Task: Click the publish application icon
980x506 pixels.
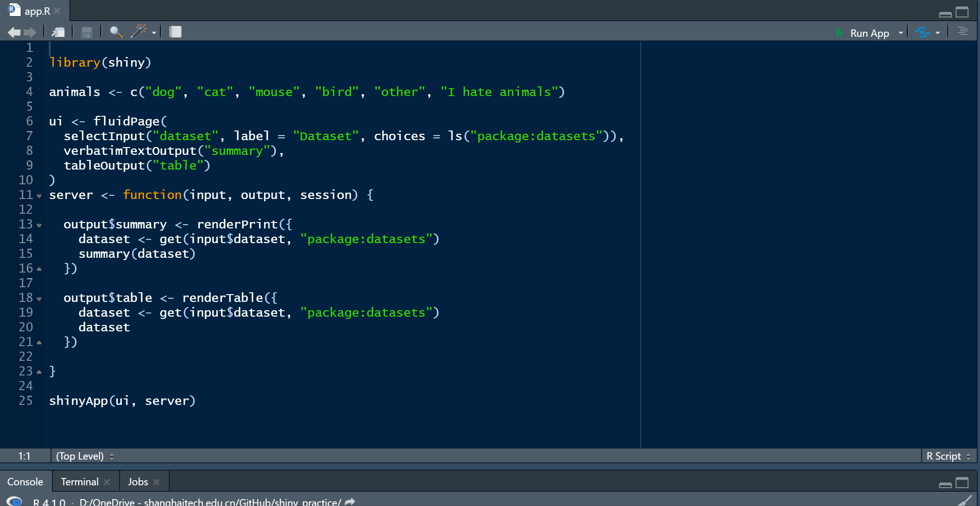Action: point(923,33)
